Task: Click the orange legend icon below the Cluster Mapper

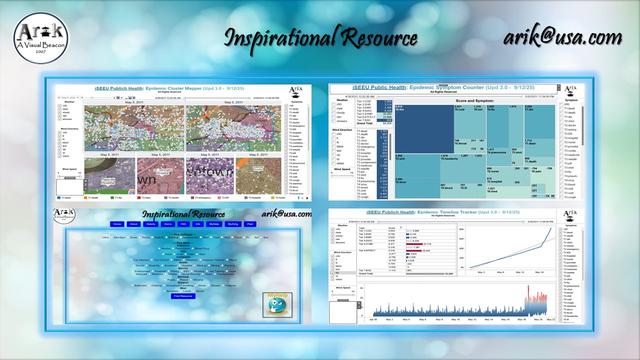Action: point(86,198)
